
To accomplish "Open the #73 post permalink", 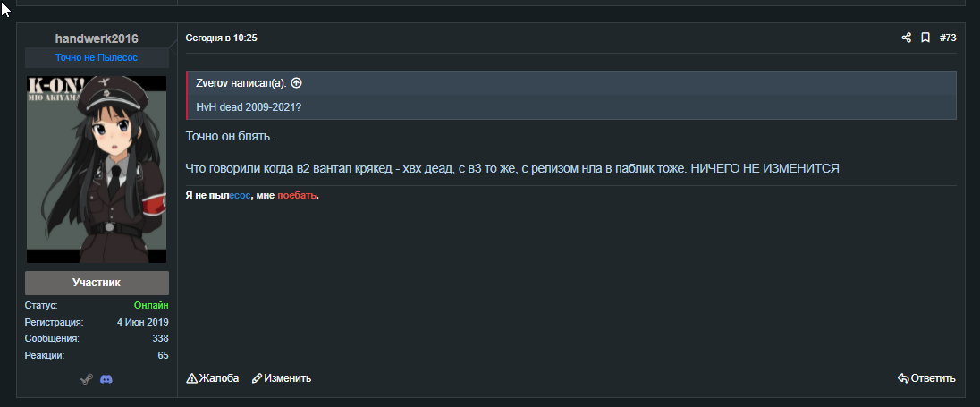I will point(948,38).
